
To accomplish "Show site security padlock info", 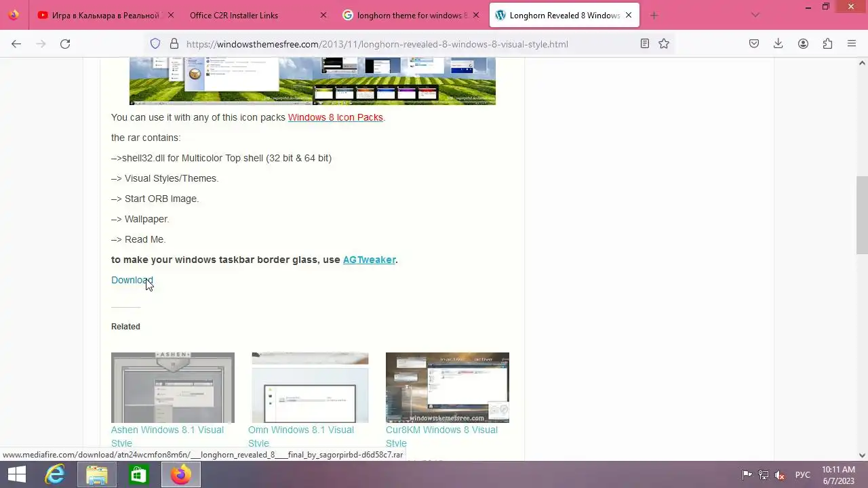I will (x=174, y=44).
